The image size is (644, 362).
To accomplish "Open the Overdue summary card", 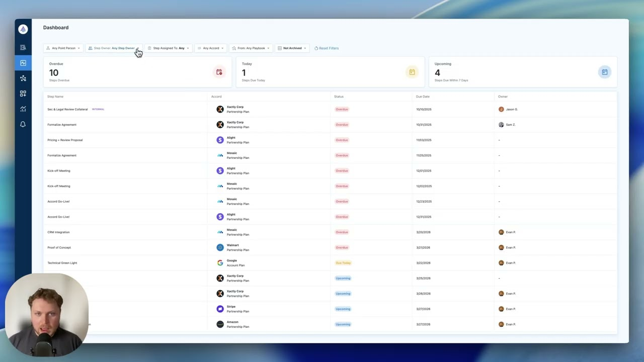I will coord(136,72).
